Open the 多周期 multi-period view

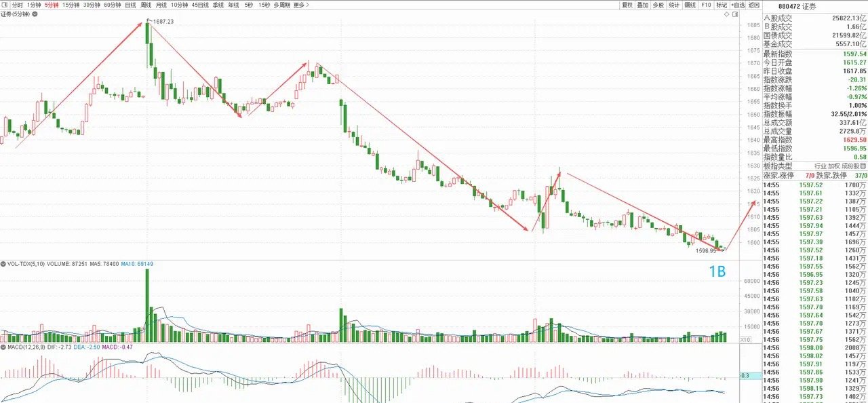pyautogui.click(x=281, y=5)
